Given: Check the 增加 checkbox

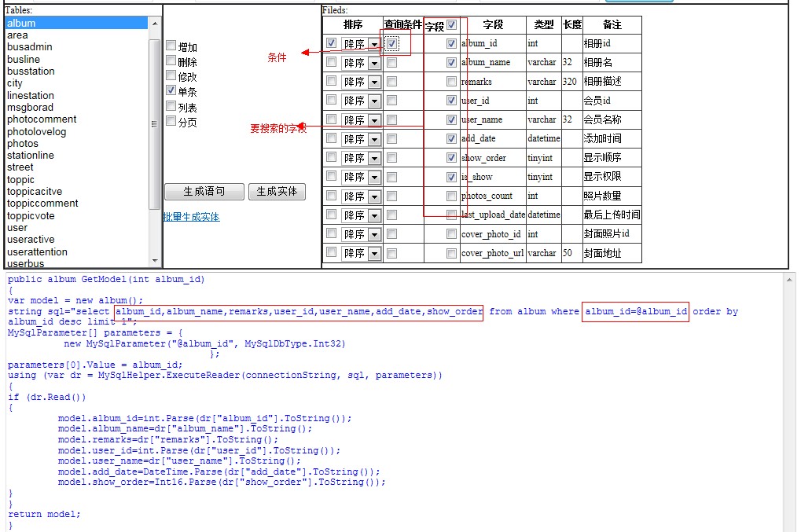Looking at the screenshot, I should coord(171,47).
